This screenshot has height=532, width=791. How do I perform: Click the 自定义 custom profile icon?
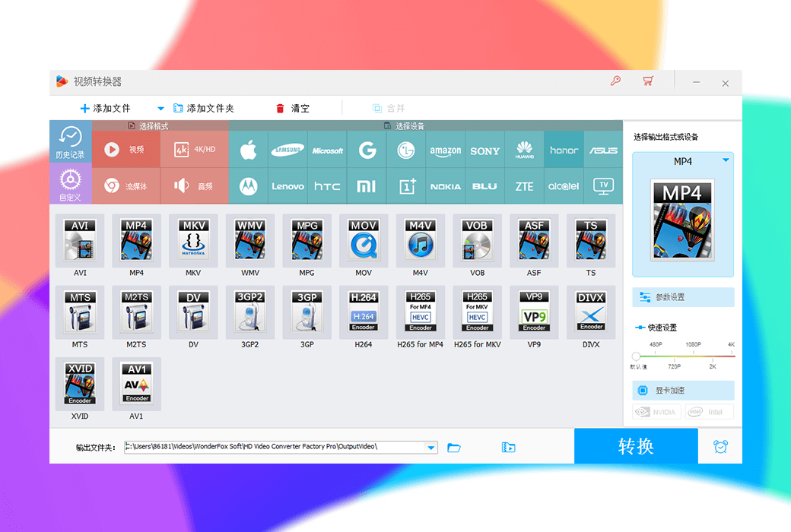[x=71, y=181]
